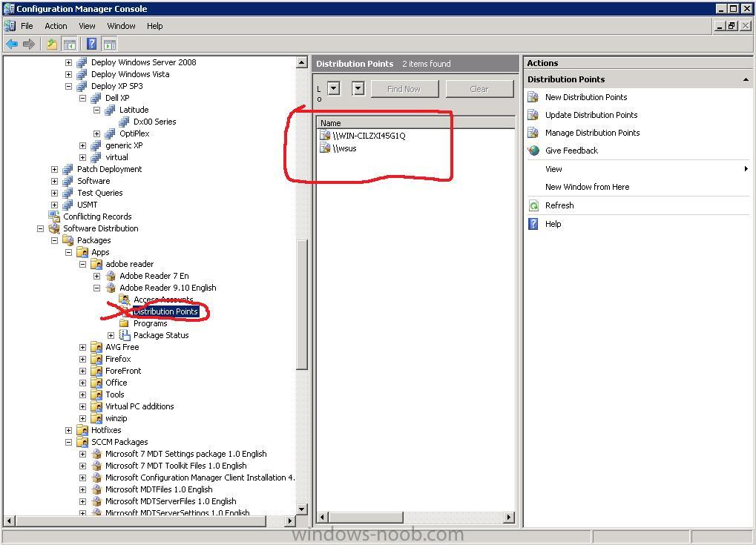Click the Back arrow toolbar icon
Image resolution: width=756 pixels, height=545 pixels.
(x=12, y=44)
